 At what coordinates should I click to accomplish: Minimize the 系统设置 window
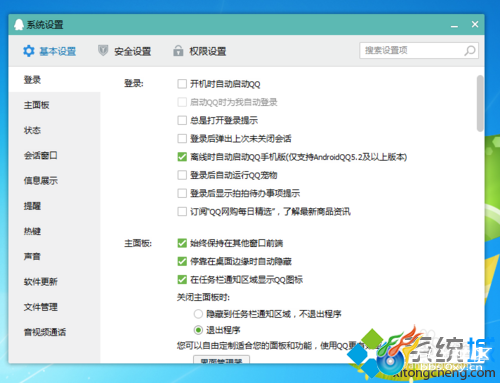pyautogui.click(x=454, y=26)
